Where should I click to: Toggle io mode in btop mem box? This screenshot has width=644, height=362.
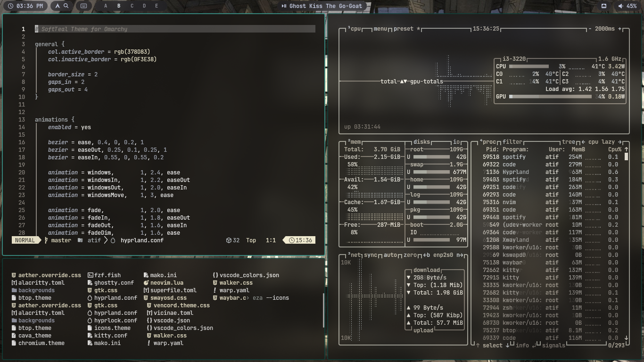[x=456, y=142]
